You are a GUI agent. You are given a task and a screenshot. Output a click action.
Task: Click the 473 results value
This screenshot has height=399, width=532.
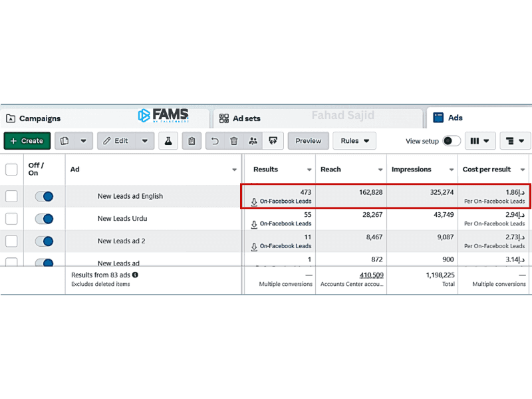pyautogui.click(x=306, y=192)
